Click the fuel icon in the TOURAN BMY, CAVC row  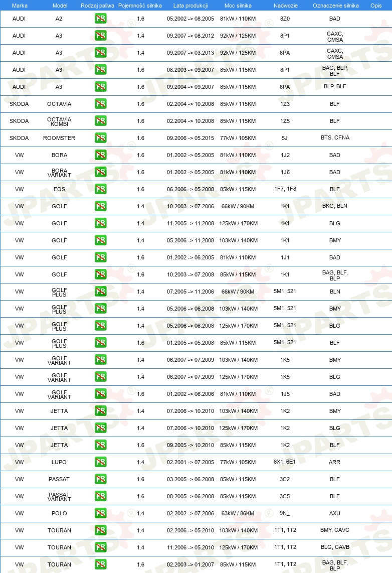pos(100,530)
